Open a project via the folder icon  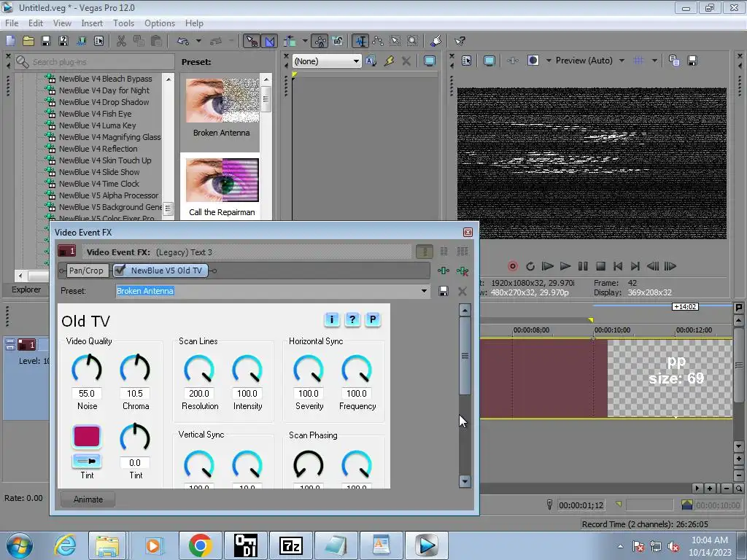[28, 41]
